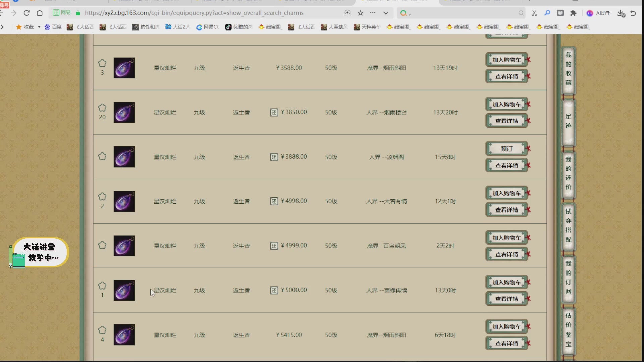Open the 天秤英华 bookmark
The width and height of the screenshot is (644, 362).
(x=367, y=27)
